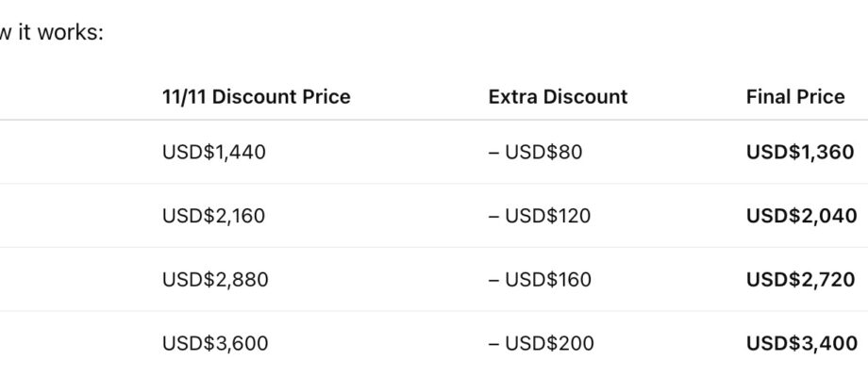Click the Extra Discount column header
868x377 pixels.
(x=558, y=97)
